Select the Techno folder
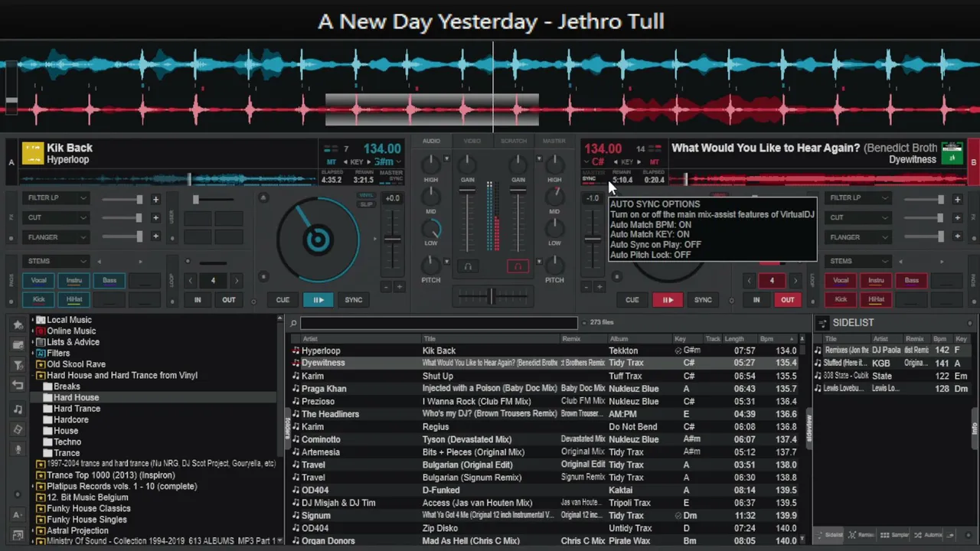Image resolution: width=980 pixels, height=551 pixels. [x=67, y=442]
